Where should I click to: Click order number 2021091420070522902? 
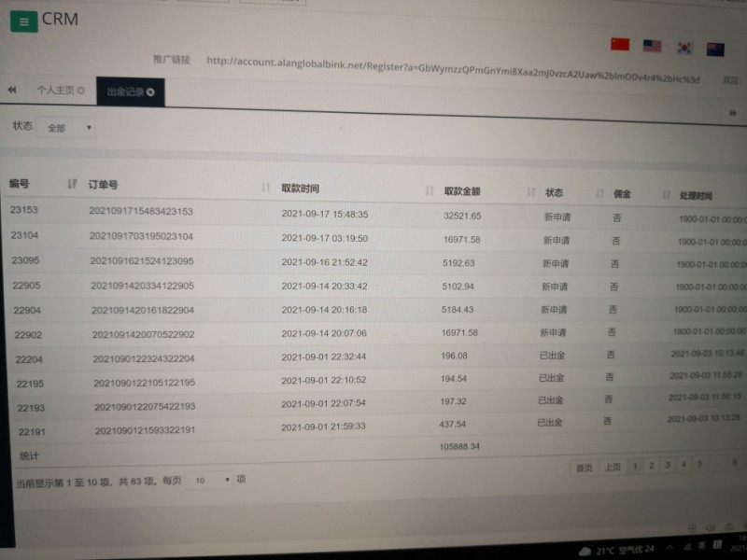point(144,334)
